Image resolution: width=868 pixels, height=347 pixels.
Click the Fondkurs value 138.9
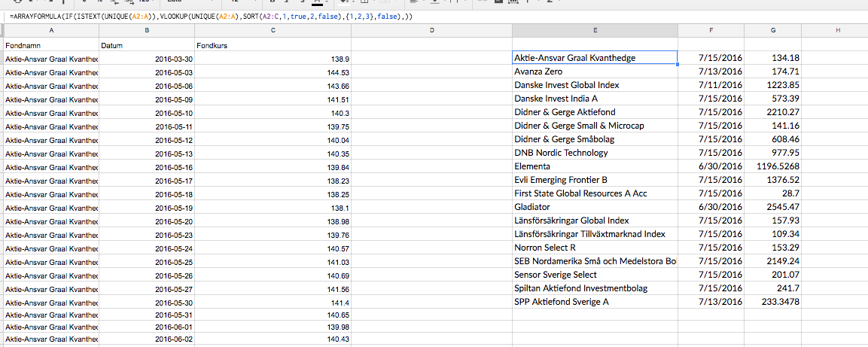tap(273, 59)
